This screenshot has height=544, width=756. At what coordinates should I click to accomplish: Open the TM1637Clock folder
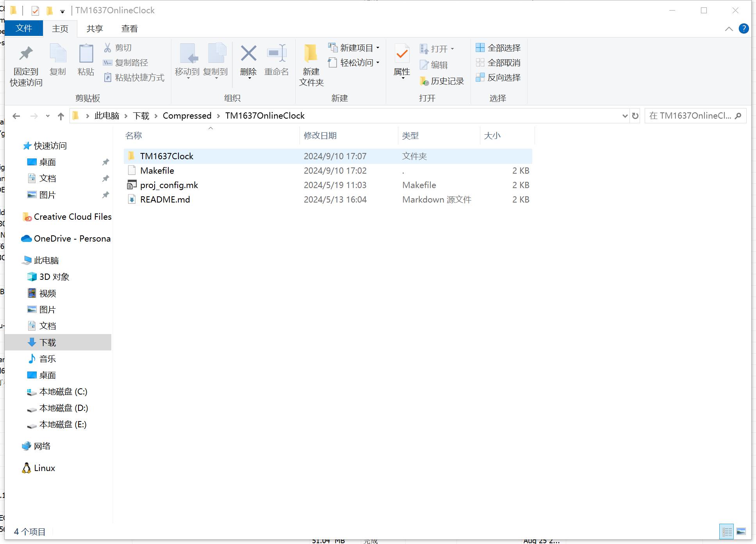tap(166, 156)
